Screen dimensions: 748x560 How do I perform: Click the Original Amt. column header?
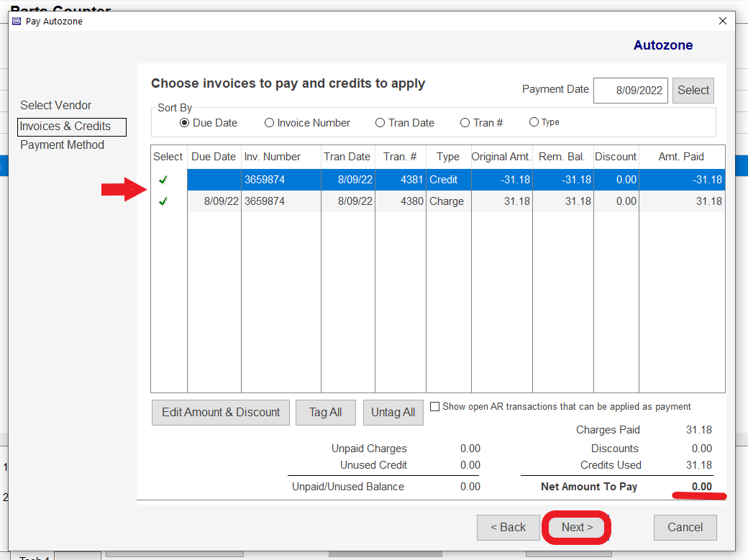click(501, 157)
